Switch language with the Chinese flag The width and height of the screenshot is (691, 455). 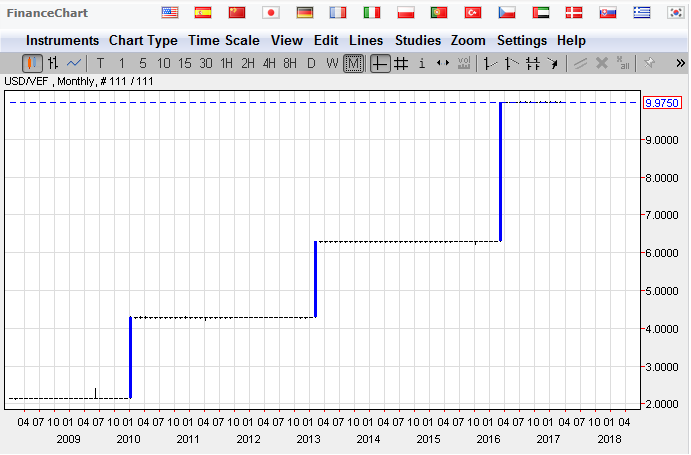coord(237,12)
